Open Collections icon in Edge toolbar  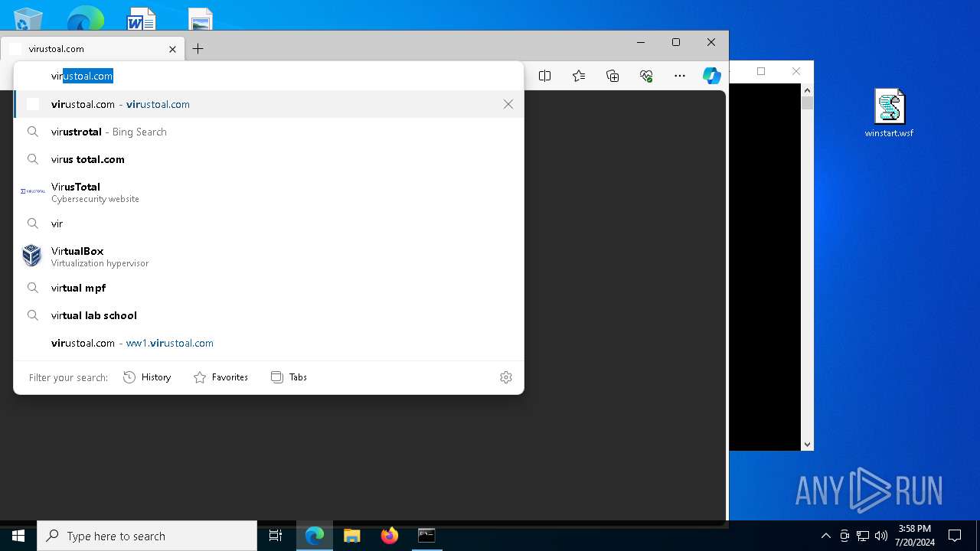[x=612, y=76]
